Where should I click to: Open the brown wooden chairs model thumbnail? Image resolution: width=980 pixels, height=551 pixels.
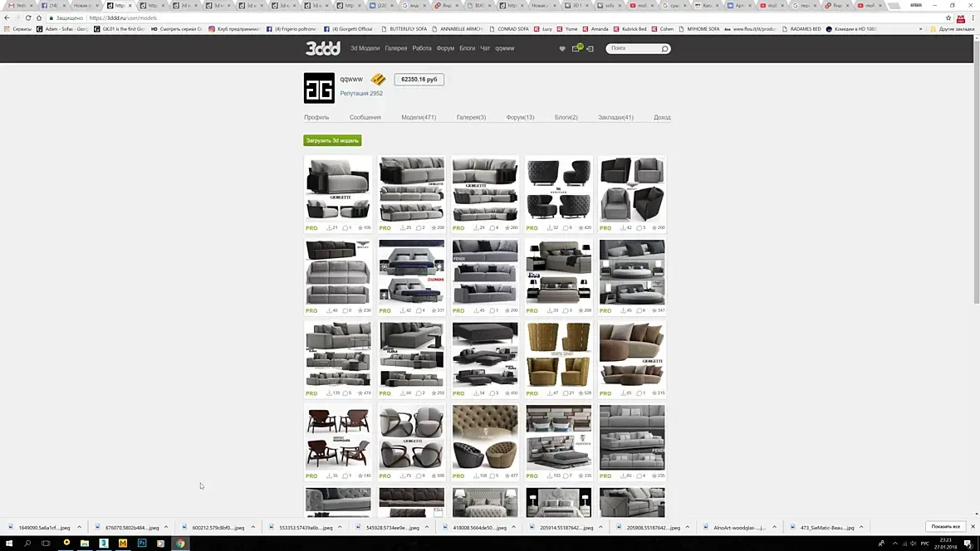click(338, 437)
